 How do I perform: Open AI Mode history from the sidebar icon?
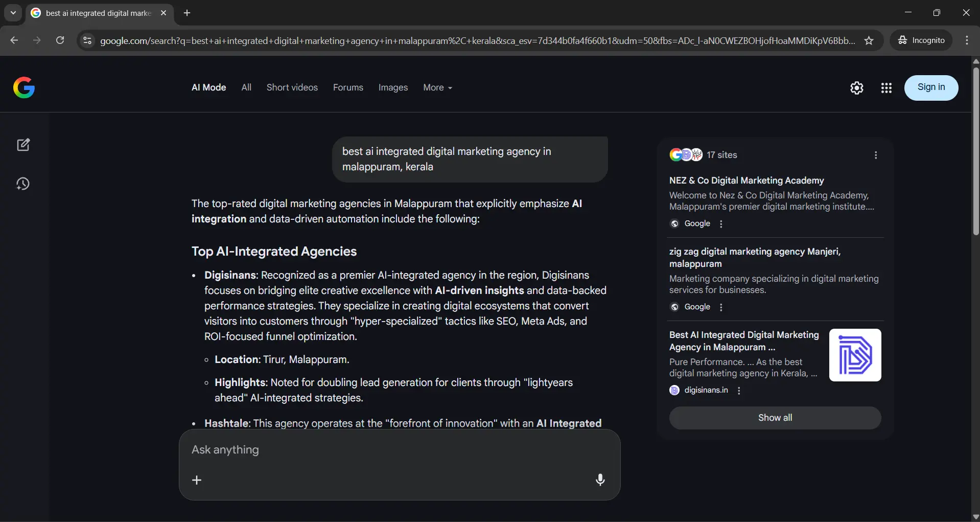[x=24, y=184]
